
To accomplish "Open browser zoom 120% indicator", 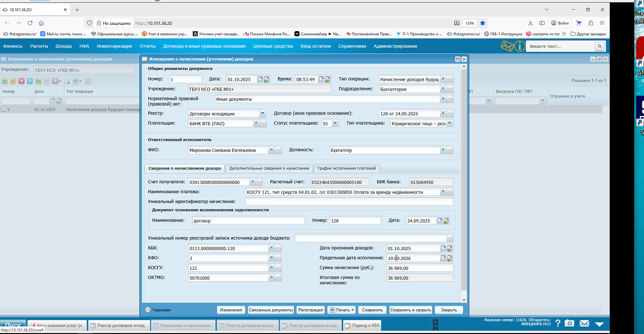I will [x=469, y=23].
